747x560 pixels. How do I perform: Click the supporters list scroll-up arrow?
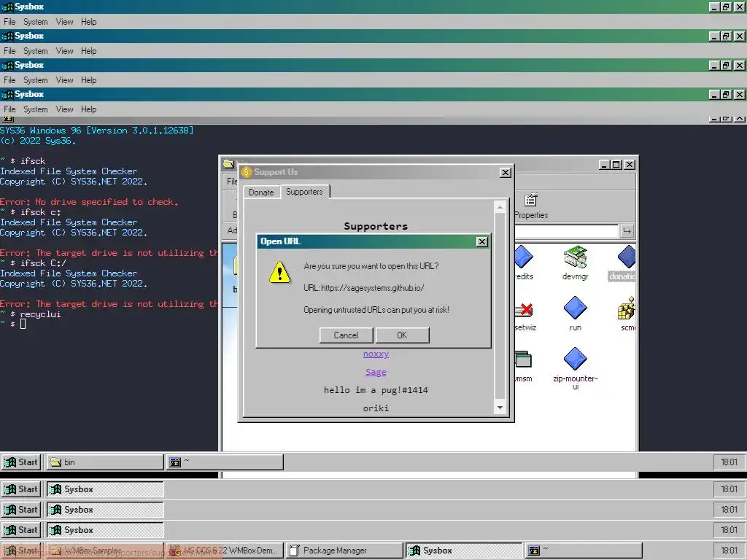(500, 207)
